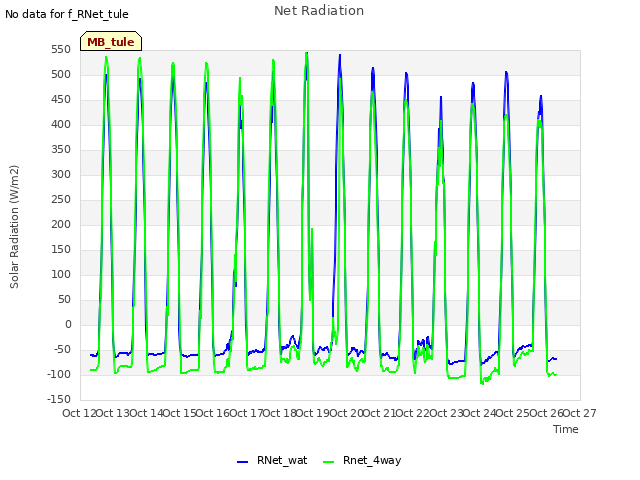
Task: Select the Rnet_4way legend label
Action: pos(372,460)
